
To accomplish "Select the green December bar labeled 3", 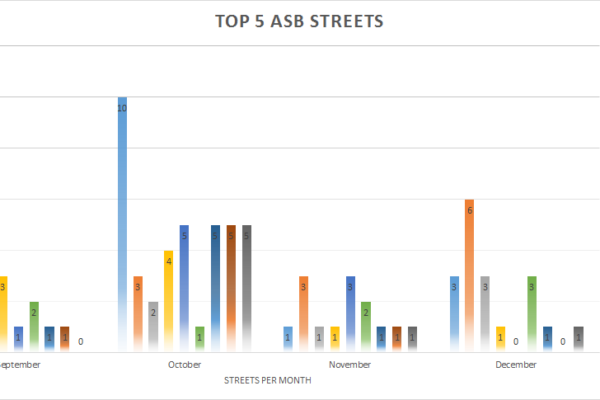I will pos(531,313).
